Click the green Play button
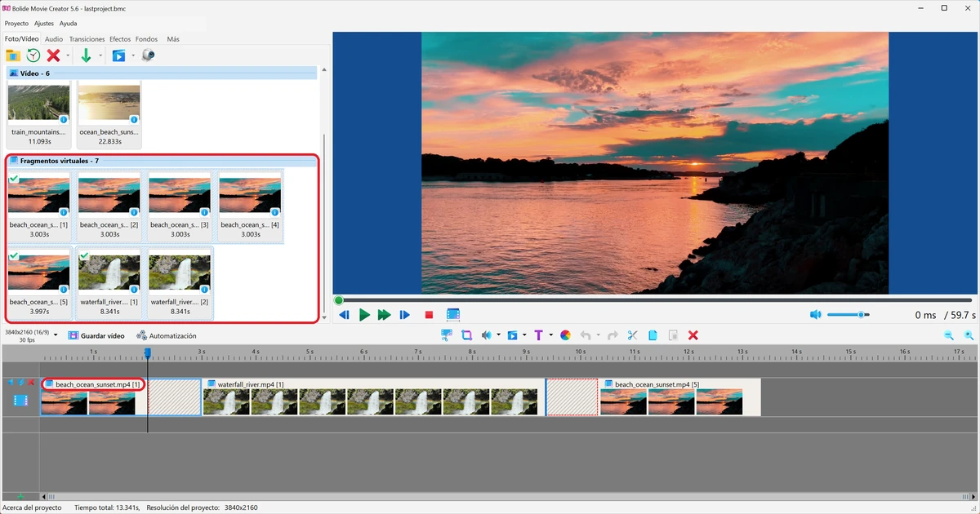Viewport: 980px width, 514px height. pos(364,315)
